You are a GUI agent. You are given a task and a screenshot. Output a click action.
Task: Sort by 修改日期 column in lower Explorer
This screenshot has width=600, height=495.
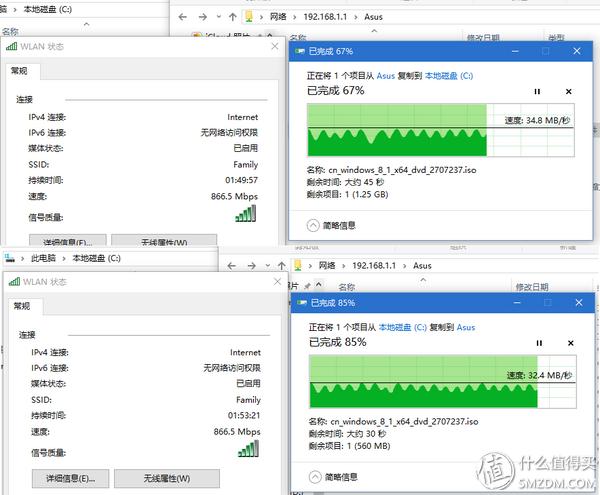pos(532,287)
